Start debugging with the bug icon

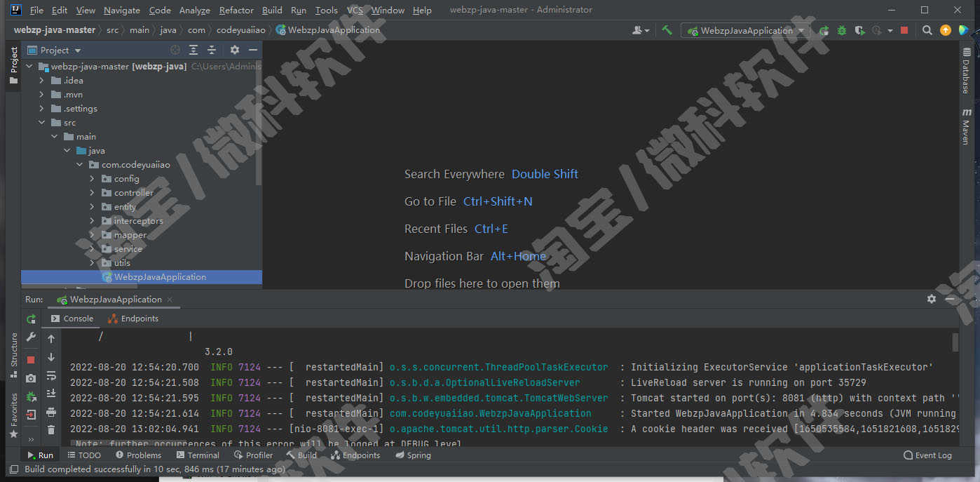pos(842,30)
